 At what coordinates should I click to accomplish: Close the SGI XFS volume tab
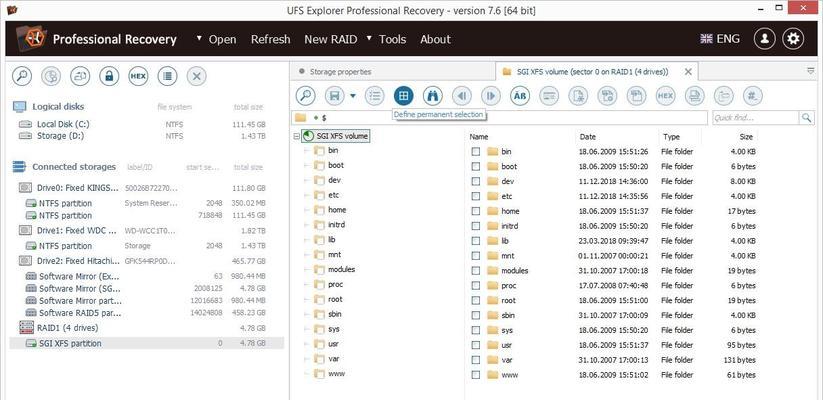[688, 71]
